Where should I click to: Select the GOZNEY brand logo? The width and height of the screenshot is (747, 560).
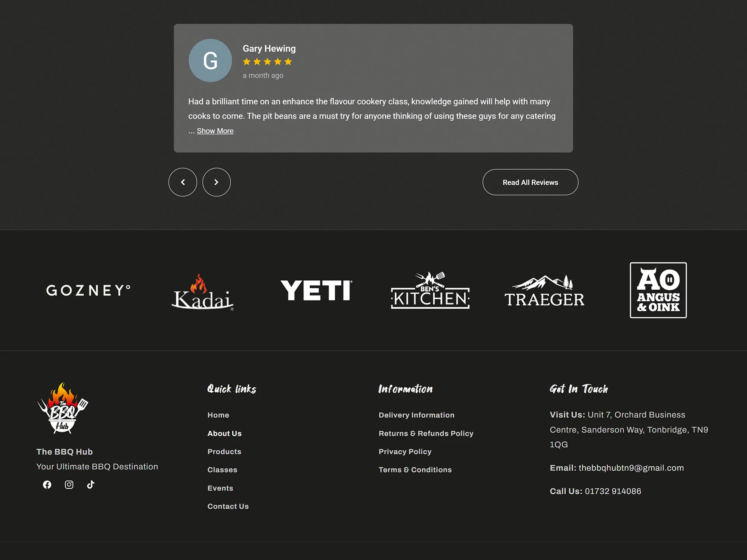coord(88,290)
